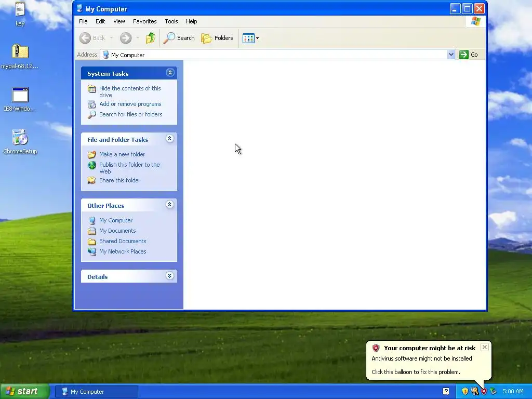Screen dimensions: 532x399
Task: Collapse the Other Places panel
Action: 170,204
